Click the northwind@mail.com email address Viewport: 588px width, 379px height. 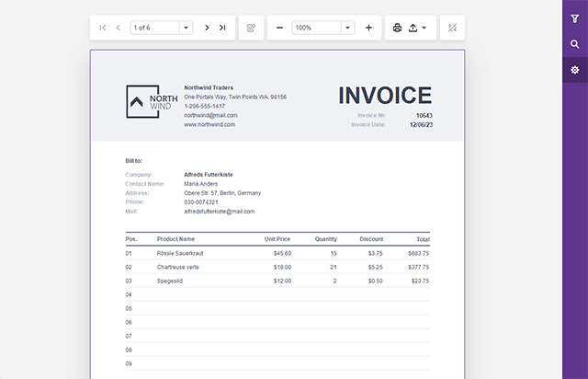click(x=210, y=115)
